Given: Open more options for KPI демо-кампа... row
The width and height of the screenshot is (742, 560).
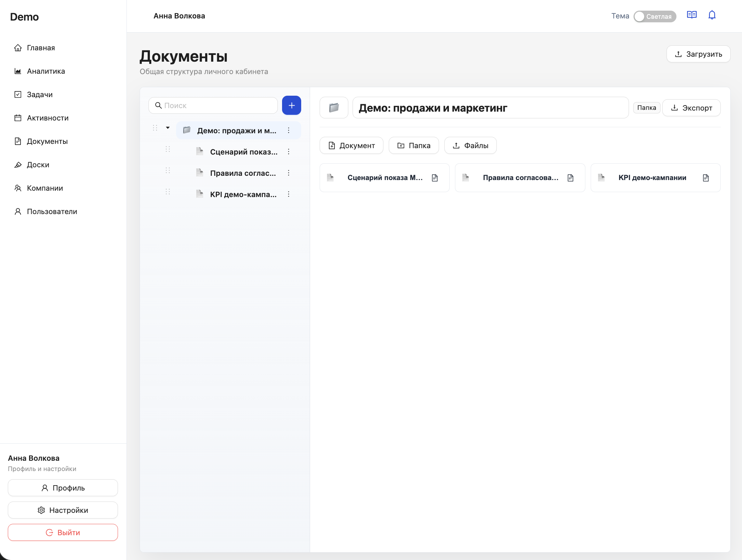Looking at the screenshot, I should (289, 194).
